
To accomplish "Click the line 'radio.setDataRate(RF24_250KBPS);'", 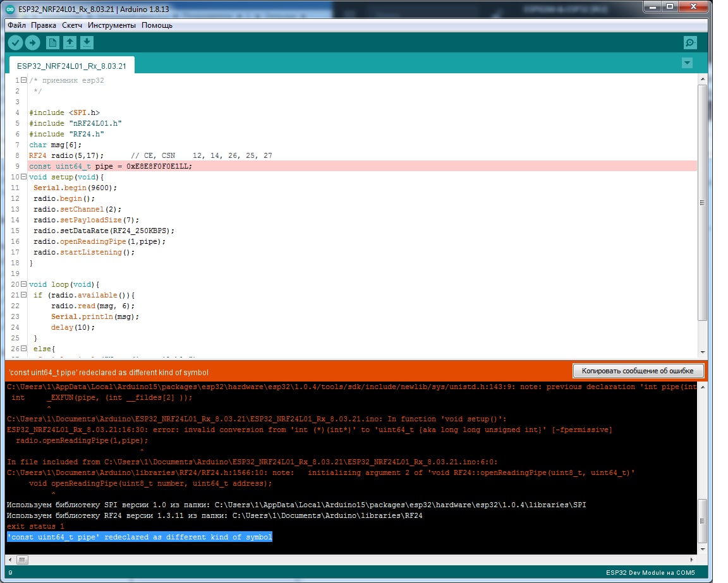I will click(104, 231).
